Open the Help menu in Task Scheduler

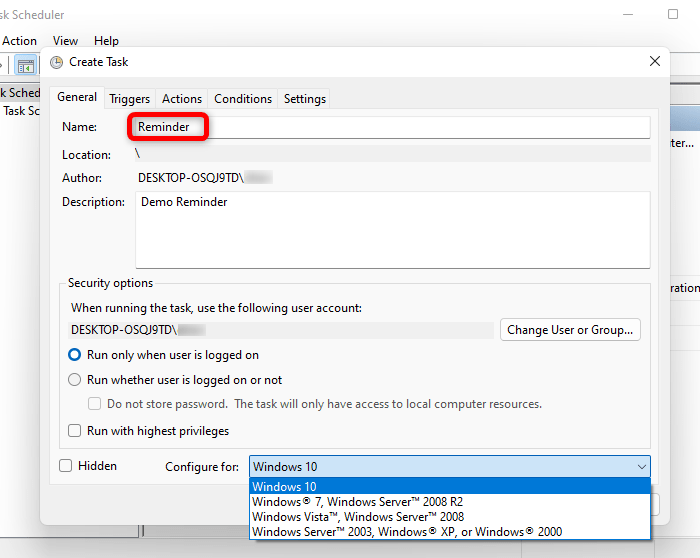106,41
